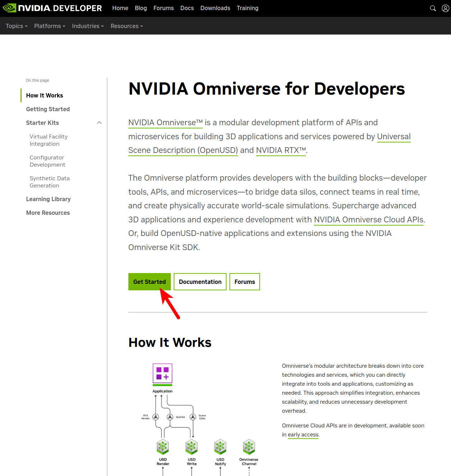Select the Omniverse Channel icon
The width and height of the screenshot is (451, 476).
pos(249,447)
